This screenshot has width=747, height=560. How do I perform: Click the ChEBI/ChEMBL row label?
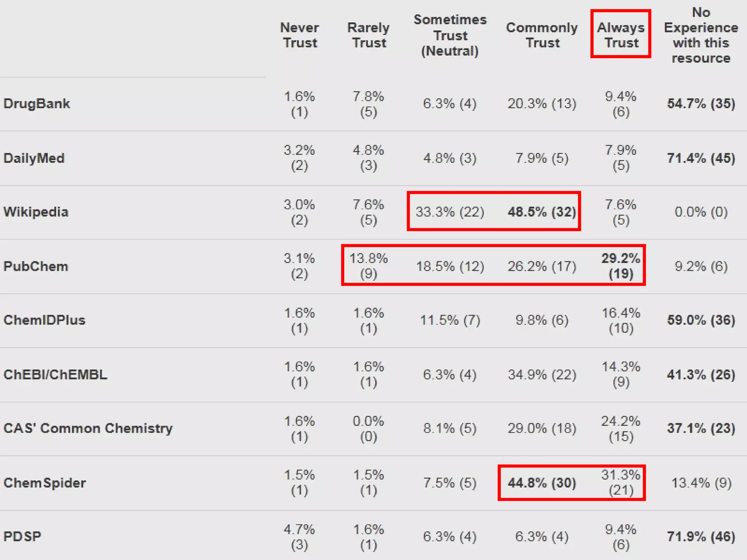click(x=55, y=374)
